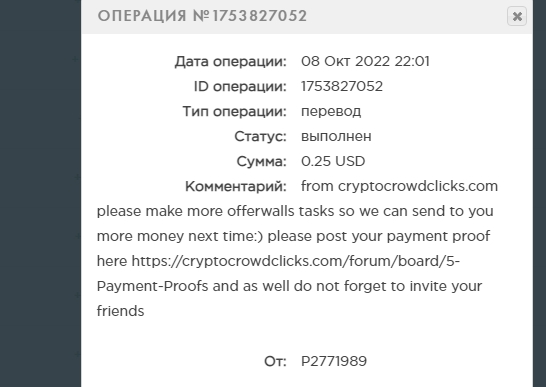Click the word 'friends' ending the comment
This screenshot has width=546, height=387.
tap(120, 311)
